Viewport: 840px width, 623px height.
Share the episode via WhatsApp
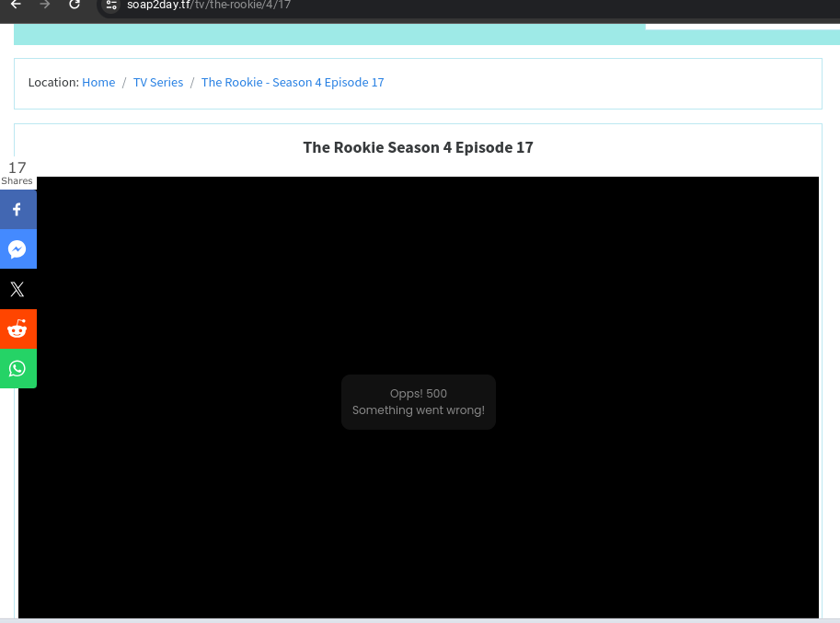point(17,368)
